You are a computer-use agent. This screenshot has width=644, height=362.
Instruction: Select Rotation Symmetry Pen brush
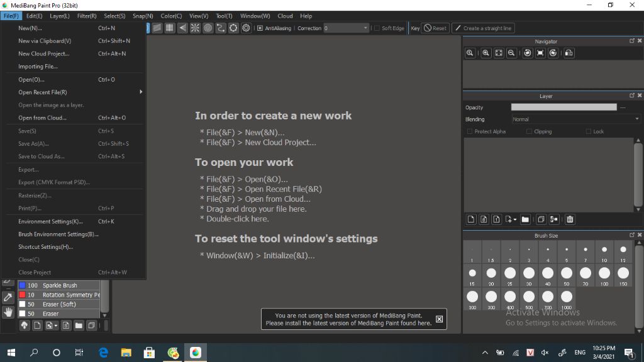point(58,295)
